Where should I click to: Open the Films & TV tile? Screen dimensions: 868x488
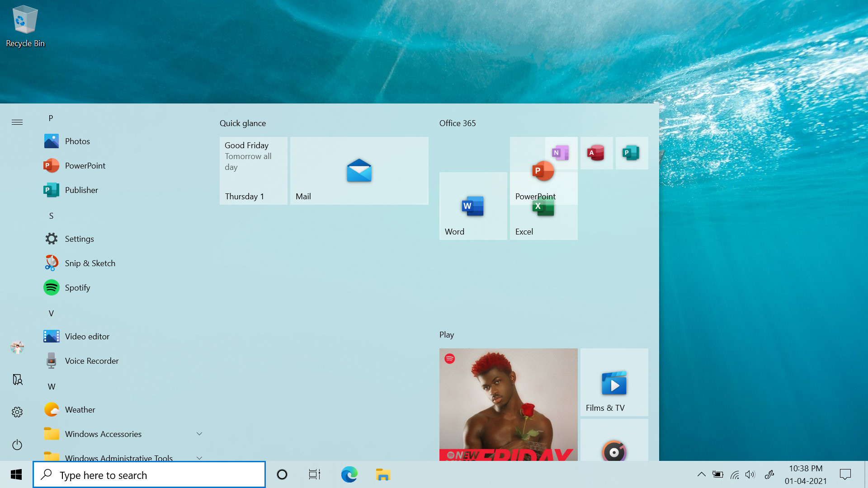point(614,382)
